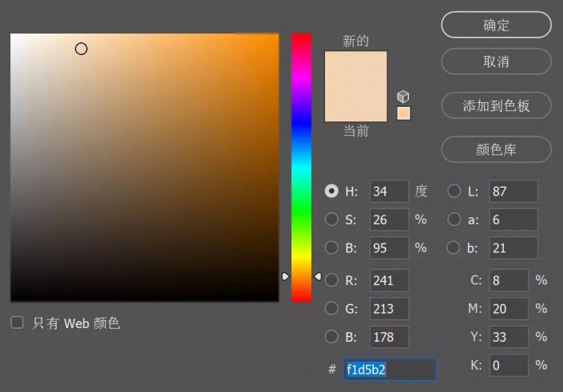Open the 颜色库 color libraries

496,149
